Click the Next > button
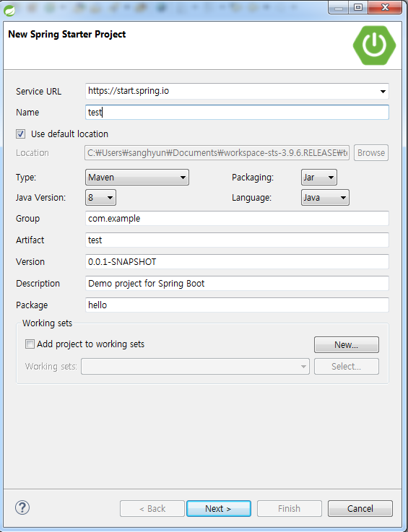408x532 pixels. click(219, 509)
